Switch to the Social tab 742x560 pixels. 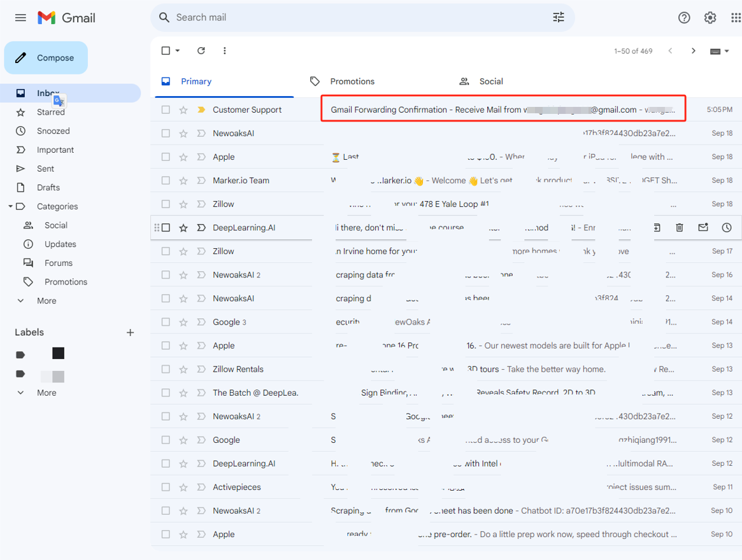(x=490, y=81)
